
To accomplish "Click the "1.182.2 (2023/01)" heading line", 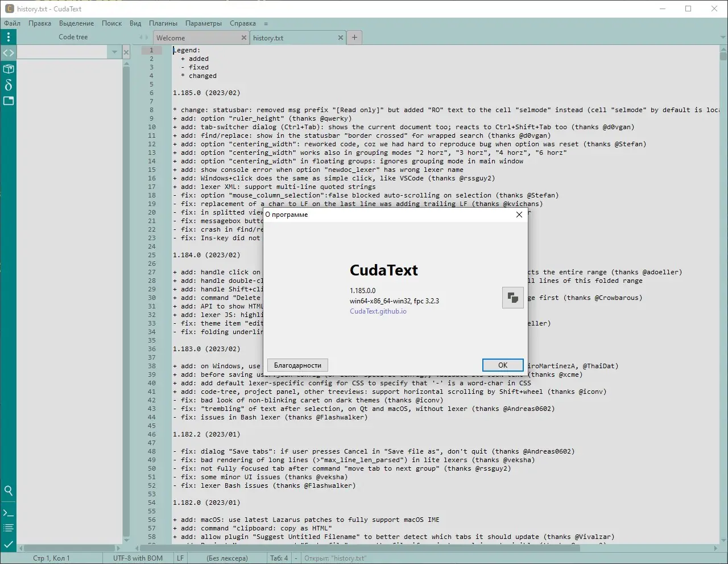I will coord(206,434).
